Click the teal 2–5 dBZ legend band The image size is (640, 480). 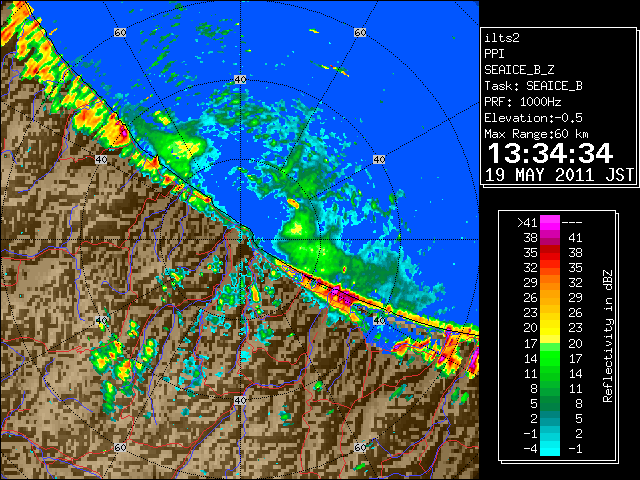click(550, 418)
